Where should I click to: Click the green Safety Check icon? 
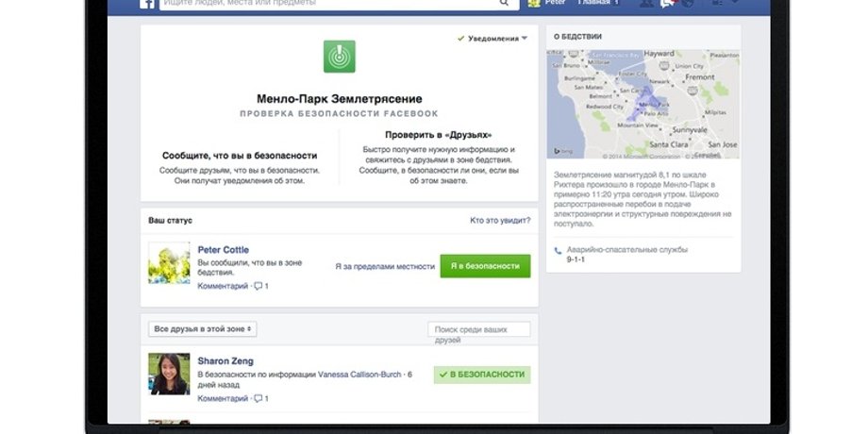(340, 57)
